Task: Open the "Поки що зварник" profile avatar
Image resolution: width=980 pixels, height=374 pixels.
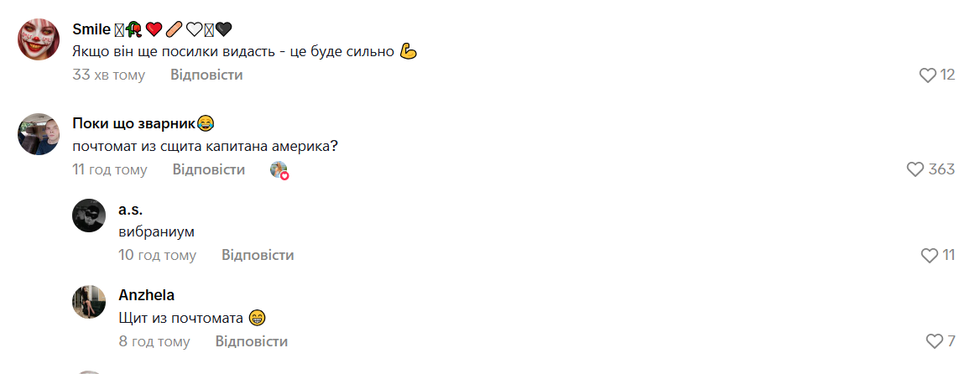Action: 39,134
